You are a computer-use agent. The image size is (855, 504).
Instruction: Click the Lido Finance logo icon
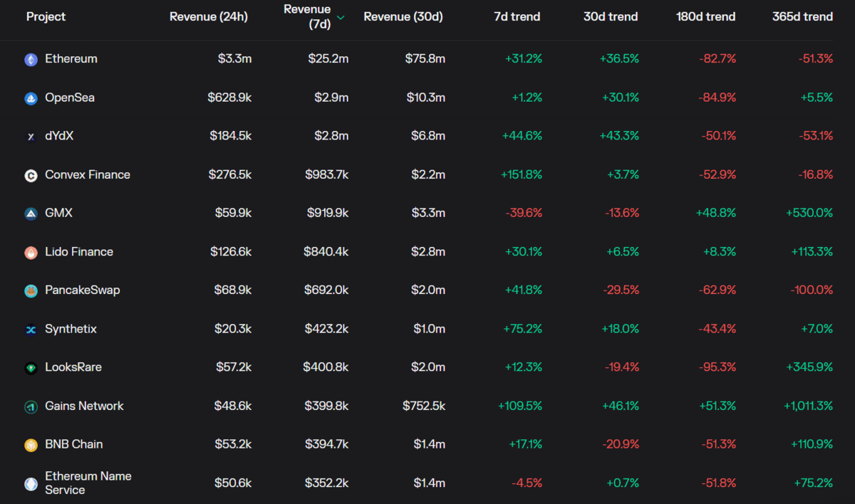pyautogui.click(x=31, y=252)
